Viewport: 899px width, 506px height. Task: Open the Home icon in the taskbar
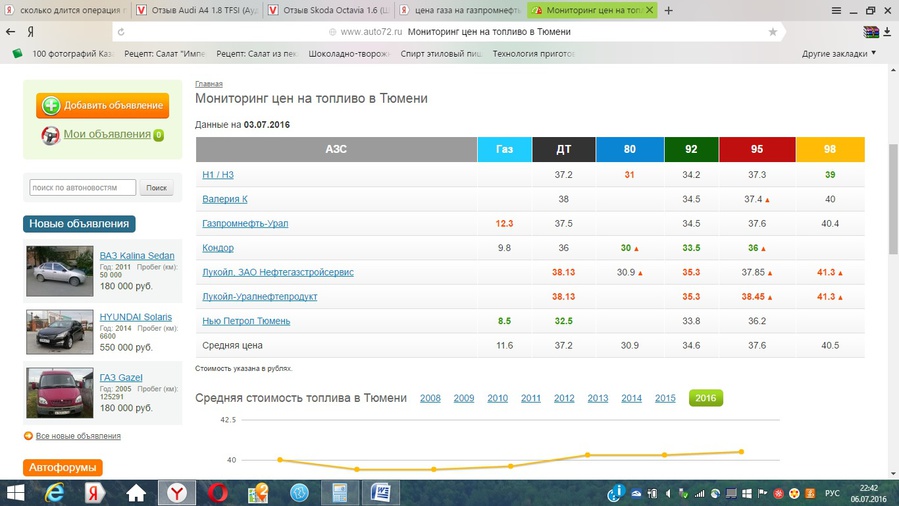click(x=136, y=493)
